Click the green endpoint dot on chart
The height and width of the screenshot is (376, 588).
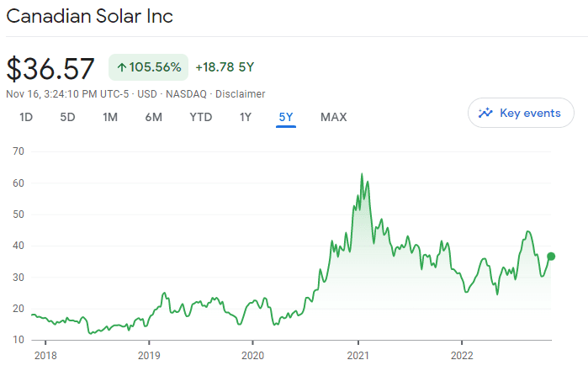pos(551,257)
